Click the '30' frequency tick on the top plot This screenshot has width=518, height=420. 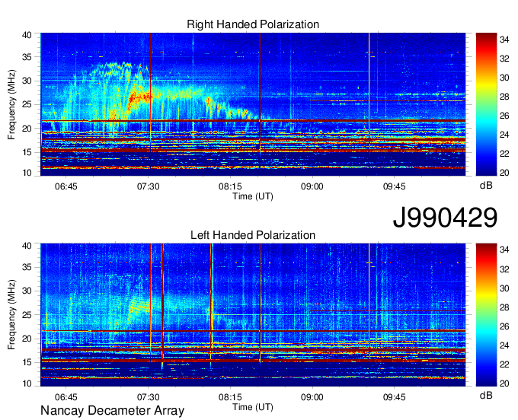[27, 81]
